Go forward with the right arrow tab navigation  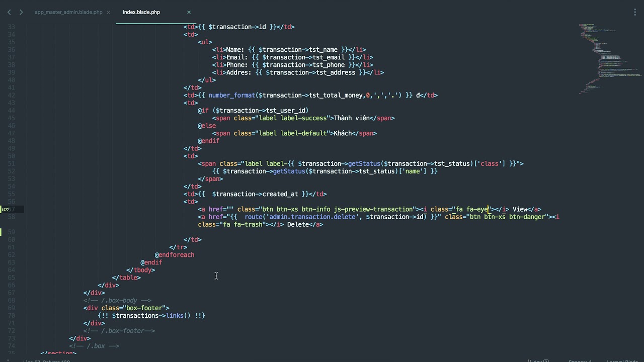coord(21,12)
